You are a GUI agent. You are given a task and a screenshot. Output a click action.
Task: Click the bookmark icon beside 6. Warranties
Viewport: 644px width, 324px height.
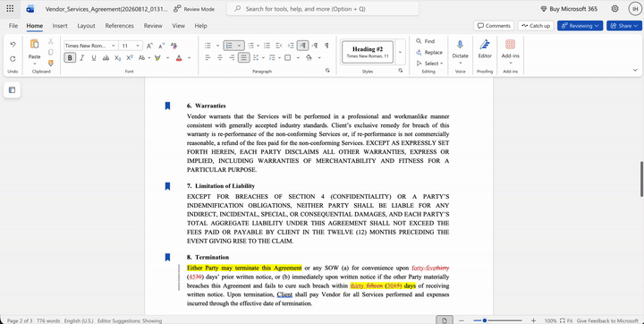coord(167,107)
